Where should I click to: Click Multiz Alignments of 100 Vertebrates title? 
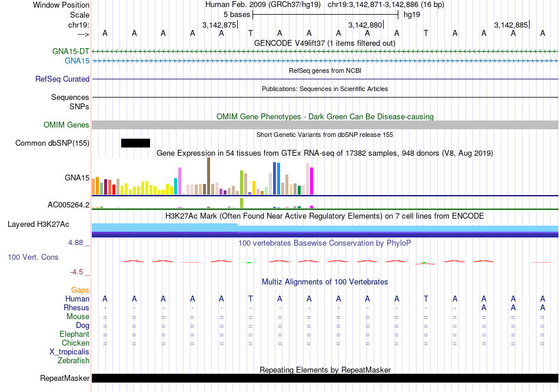pyautogui.click(x=325, y=282)
